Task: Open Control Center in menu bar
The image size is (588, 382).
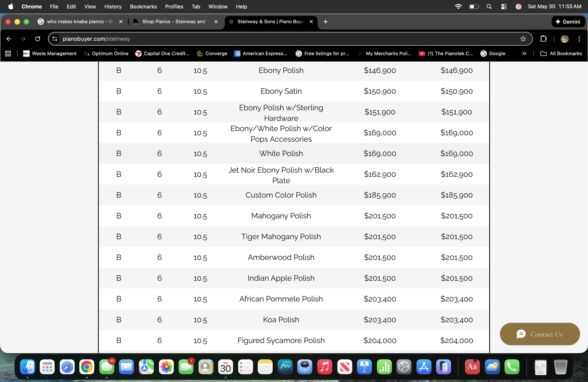Action: (x=504, y=6)
